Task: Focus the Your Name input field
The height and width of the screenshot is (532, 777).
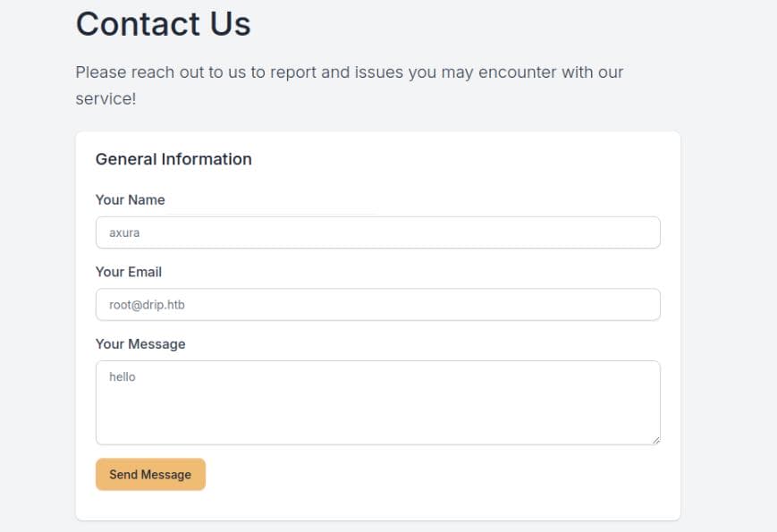Action: (x=377, y=232)
